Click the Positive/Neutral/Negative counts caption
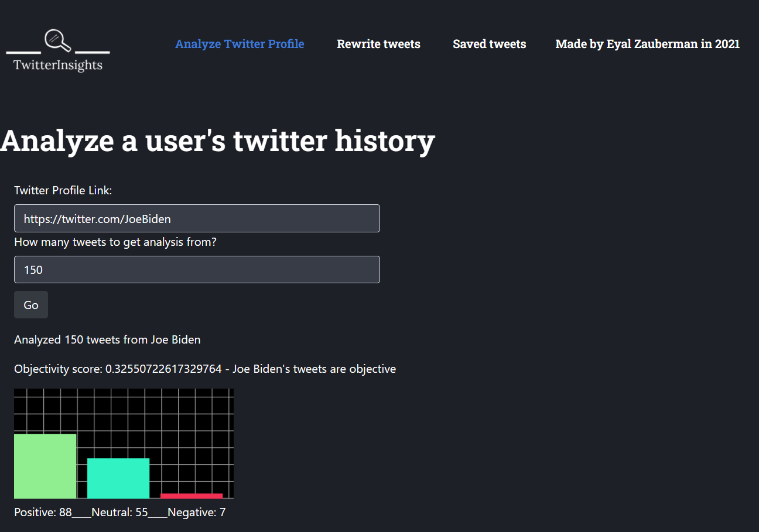The image size is (759, 532). 120,513
